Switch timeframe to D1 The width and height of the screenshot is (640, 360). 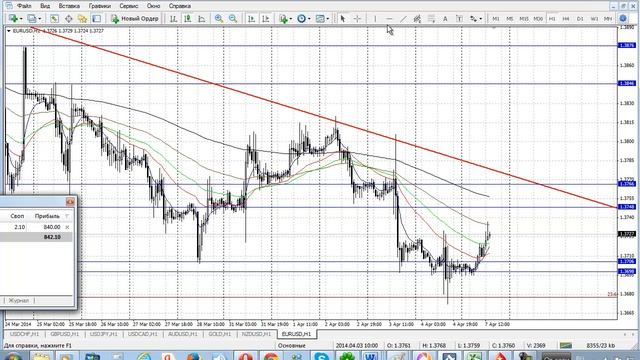(x=580, y=19)
